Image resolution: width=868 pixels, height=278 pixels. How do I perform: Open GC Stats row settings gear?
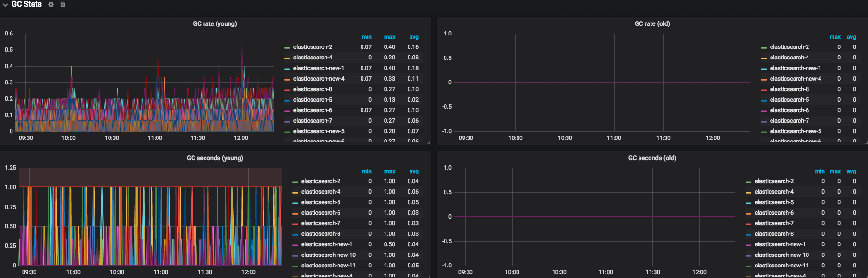(x=51, y=4)
